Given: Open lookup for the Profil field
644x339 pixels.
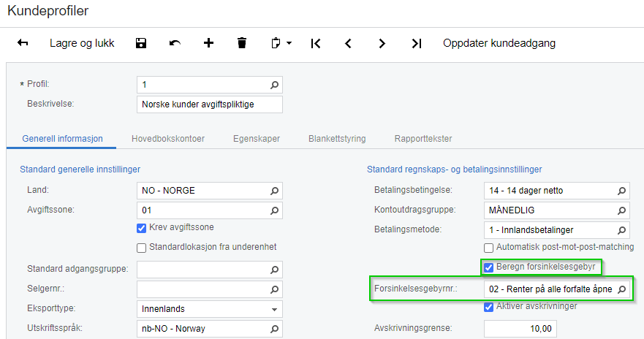Looking at the screenshot, I should 274,85.
